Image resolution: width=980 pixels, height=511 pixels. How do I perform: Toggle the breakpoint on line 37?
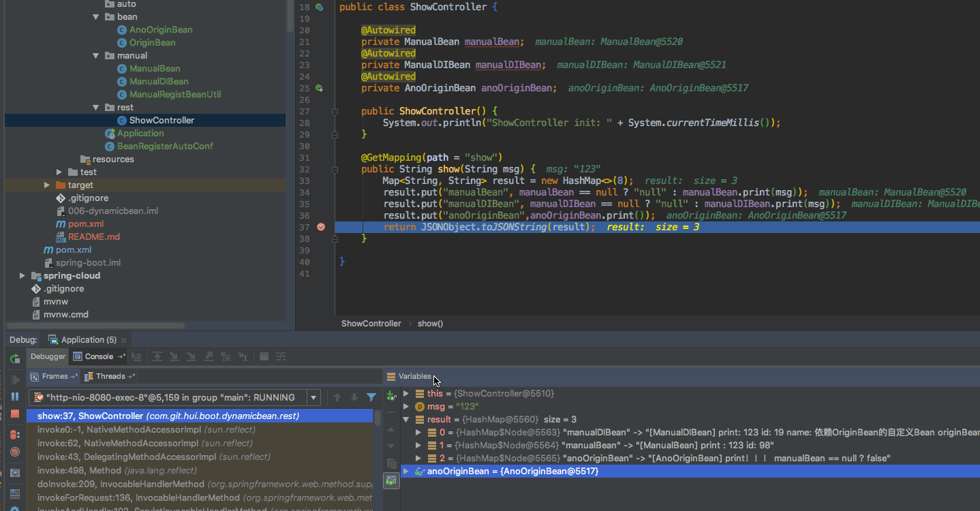321,228
